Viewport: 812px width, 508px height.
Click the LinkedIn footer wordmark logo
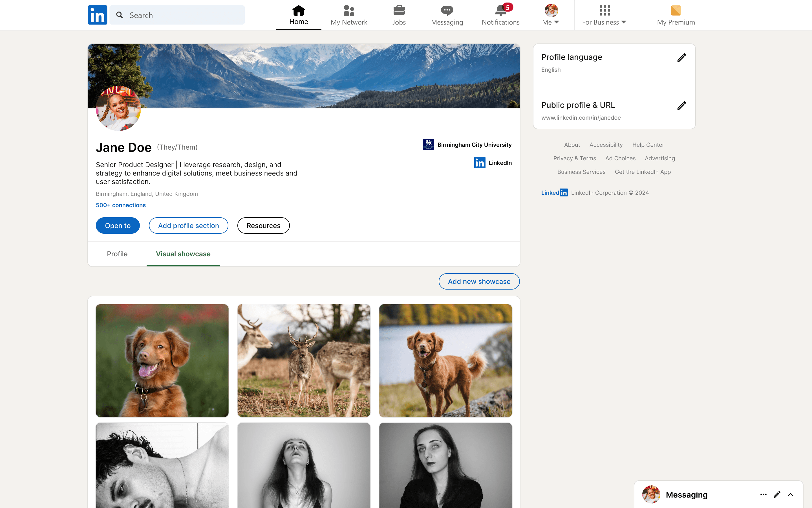(554, 192)
